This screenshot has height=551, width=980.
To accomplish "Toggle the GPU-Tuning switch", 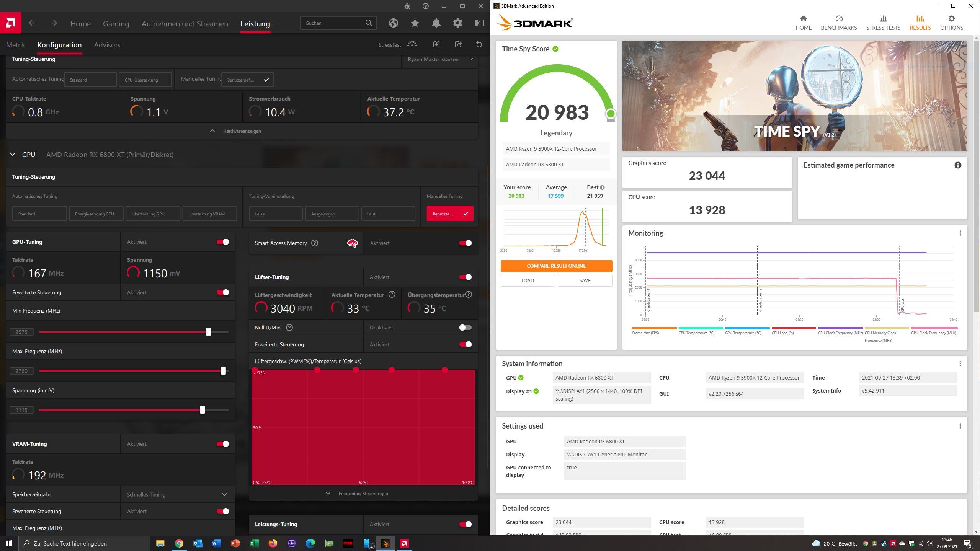I will [222, 242].
